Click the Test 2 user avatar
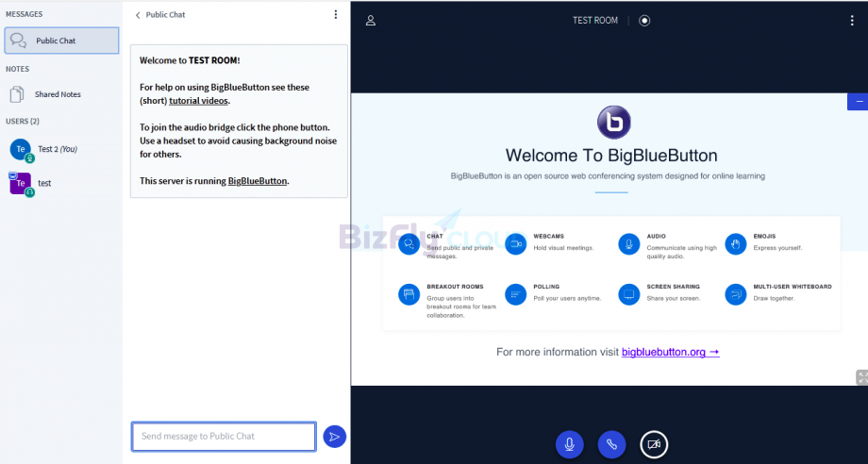Viewport: 868px width, 464px height. [21, 149]
